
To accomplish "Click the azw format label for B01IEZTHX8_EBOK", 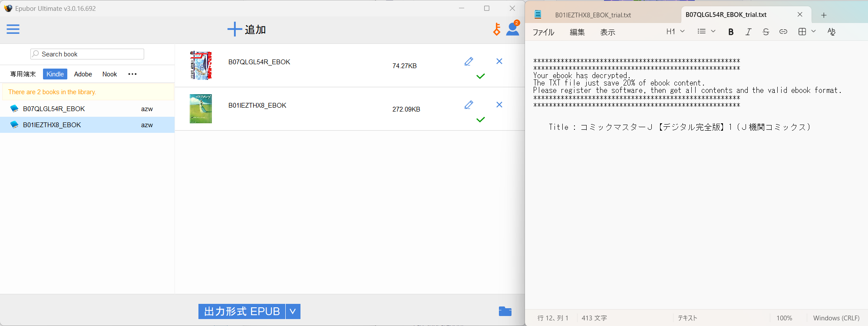I will pos(147,125).
